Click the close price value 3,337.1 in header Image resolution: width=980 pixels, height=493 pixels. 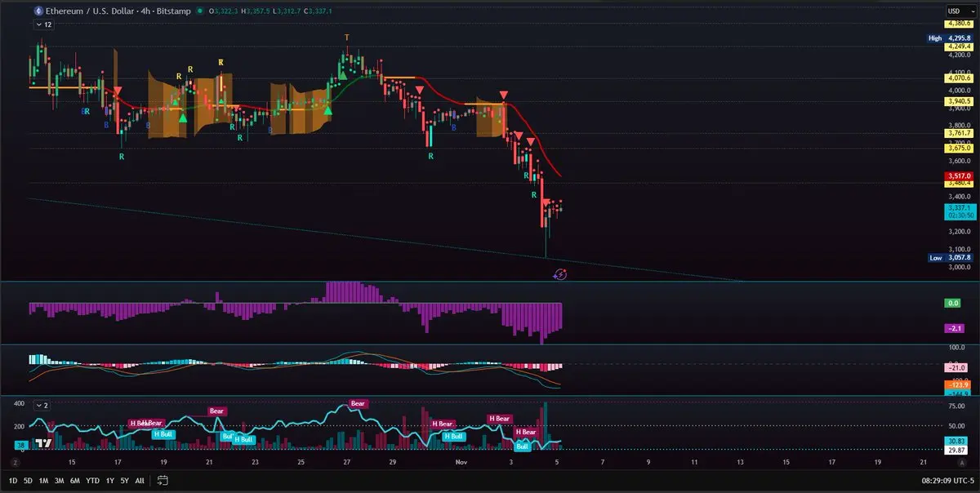click(318, 11)
